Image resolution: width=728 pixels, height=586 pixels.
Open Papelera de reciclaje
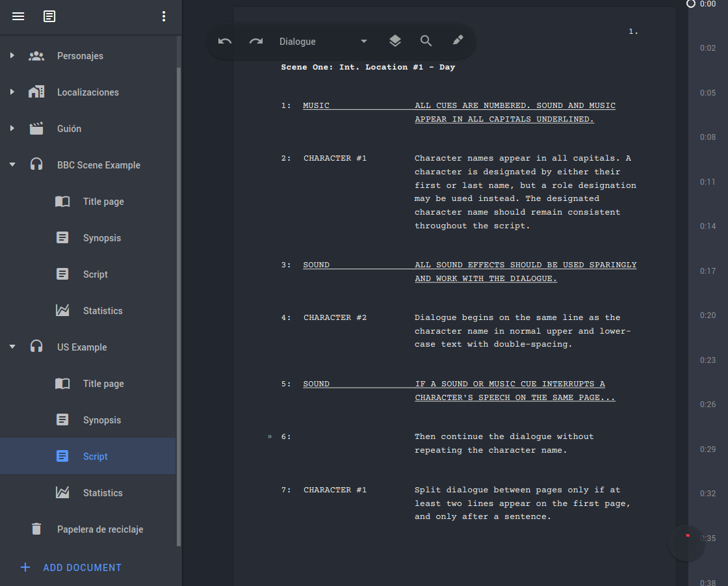point(88,529)
